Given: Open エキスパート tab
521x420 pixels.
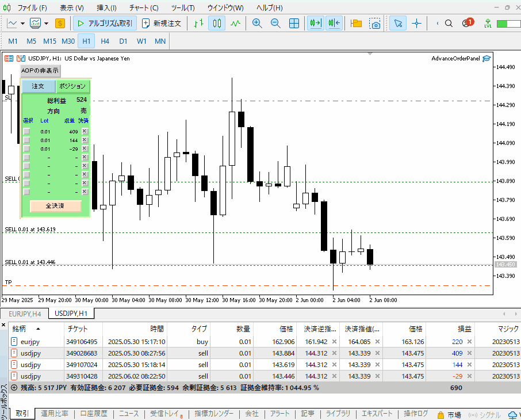Looking at the screenshot, I should (x=377, y=414).
